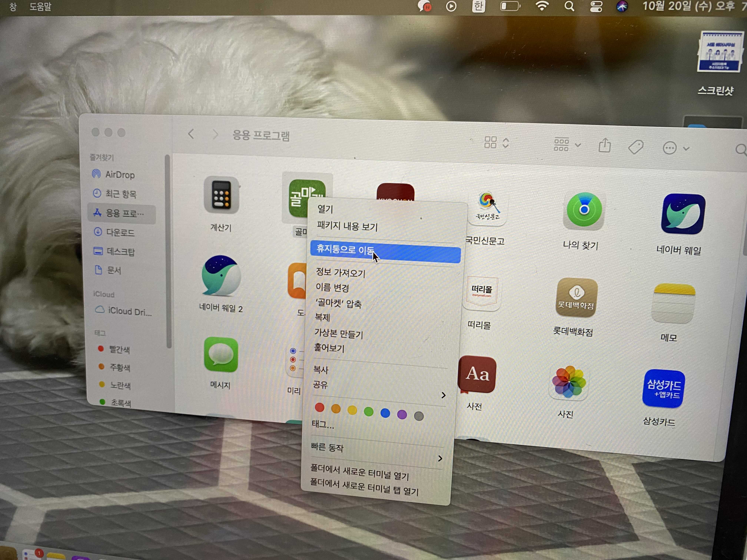Toggle the 한 input source indicator

tap(479, 6)
